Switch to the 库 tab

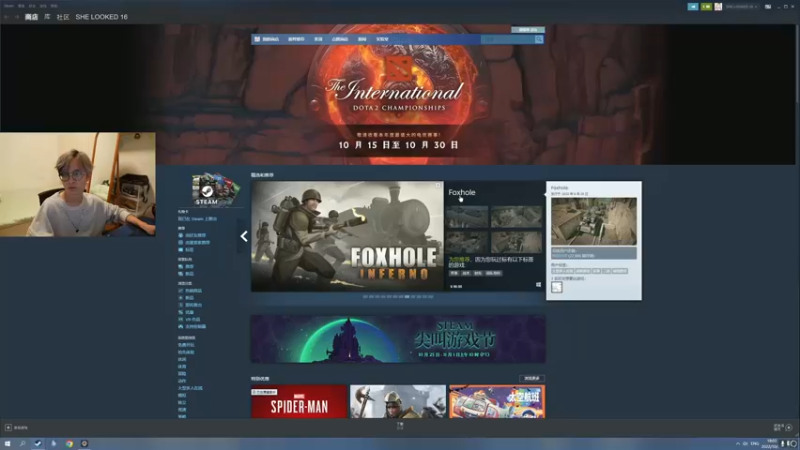coord(47,17)
